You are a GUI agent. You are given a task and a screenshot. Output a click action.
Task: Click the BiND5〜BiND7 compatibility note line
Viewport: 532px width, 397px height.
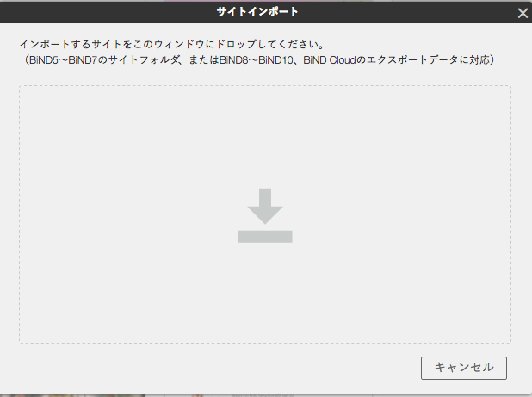260,60
